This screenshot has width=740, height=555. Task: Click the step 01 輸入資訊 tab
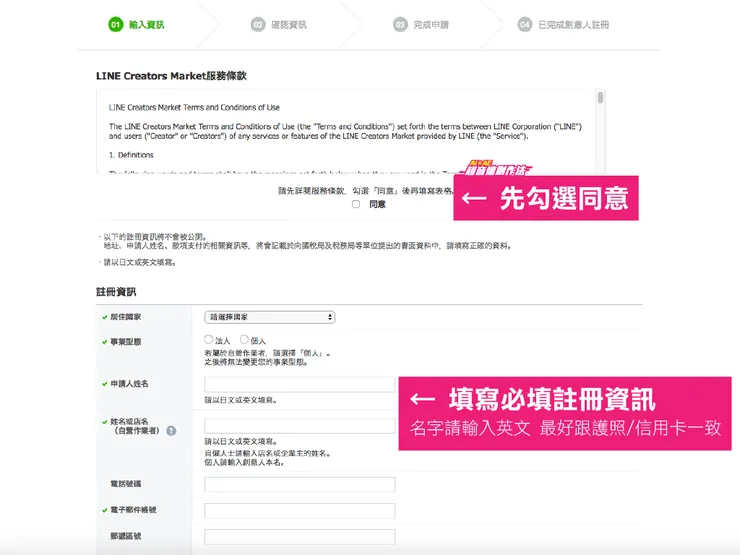136,25
